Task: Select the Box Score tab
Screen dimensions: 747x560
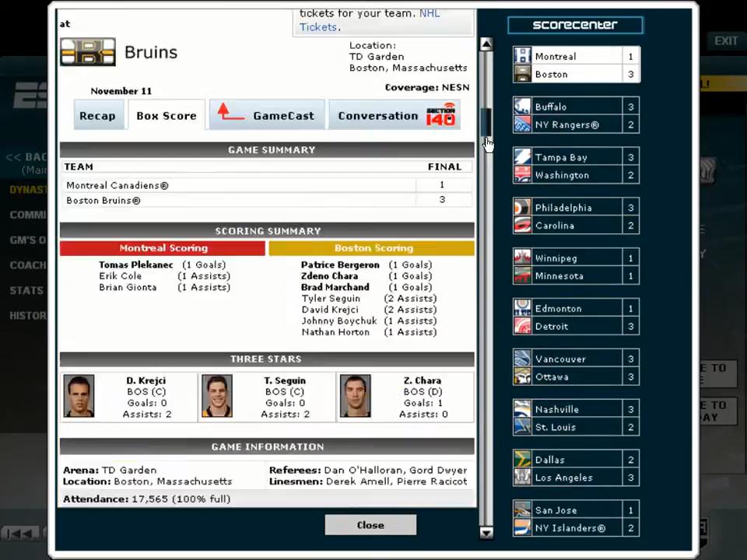Action: tap(167, 116)
